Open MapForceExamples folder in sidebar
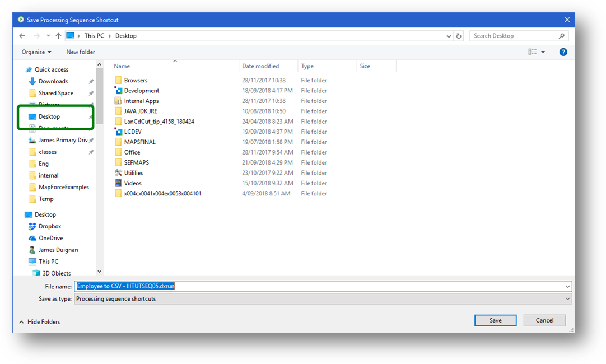Viewport: 606px width, 364px height. pos(63,188)
